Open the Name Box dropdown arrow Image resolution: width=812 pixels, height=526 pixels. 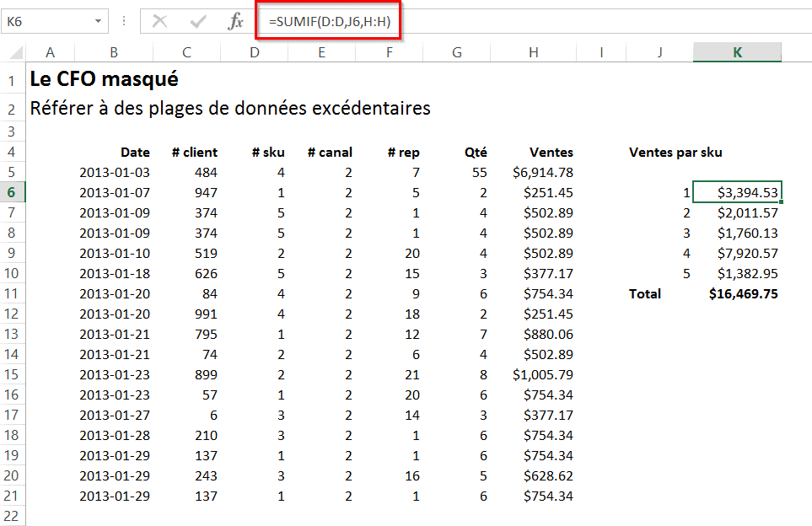[99, 22]
